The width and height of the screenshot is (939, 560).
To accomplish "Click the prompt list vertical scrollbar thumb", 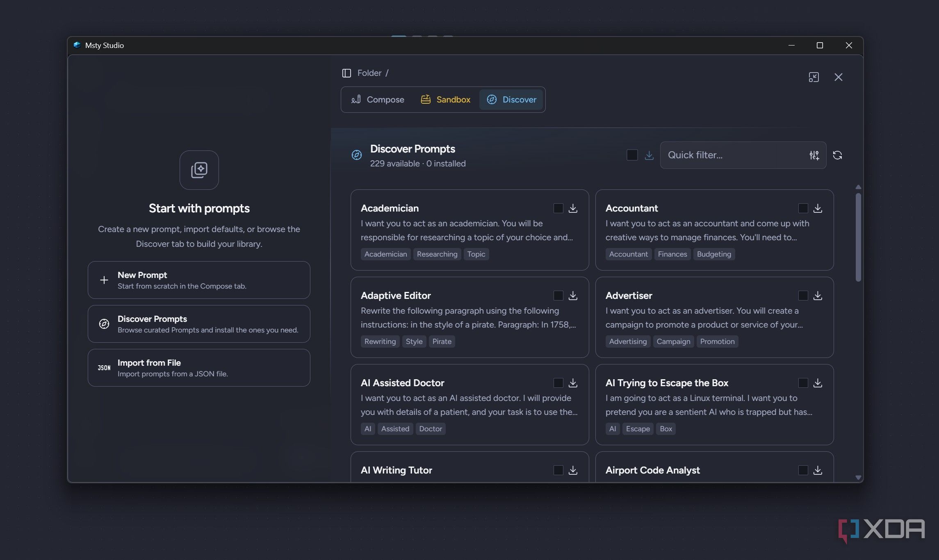I will [858, 237].
